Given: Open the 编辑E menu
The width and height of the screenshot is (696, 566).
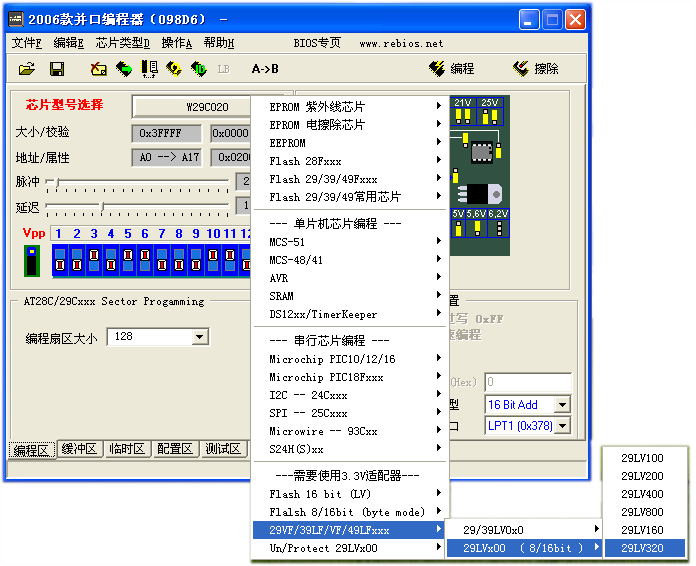Looking at the screenshot, I should 69,43.
